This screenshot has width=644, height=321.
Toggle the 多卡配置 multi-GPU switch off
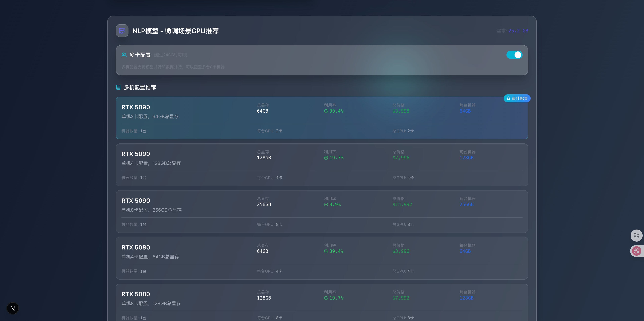click(x=514, y=55)
